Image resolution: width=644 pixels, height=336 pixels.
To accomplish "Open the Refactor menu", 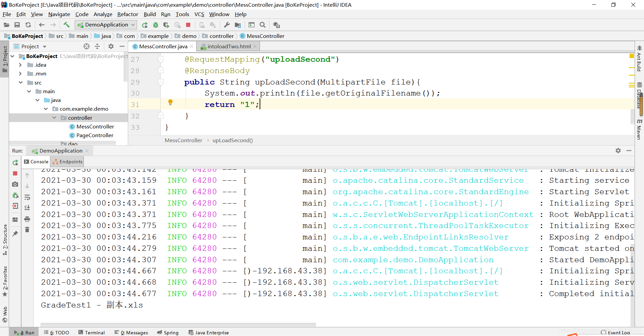I will (127, 14).
